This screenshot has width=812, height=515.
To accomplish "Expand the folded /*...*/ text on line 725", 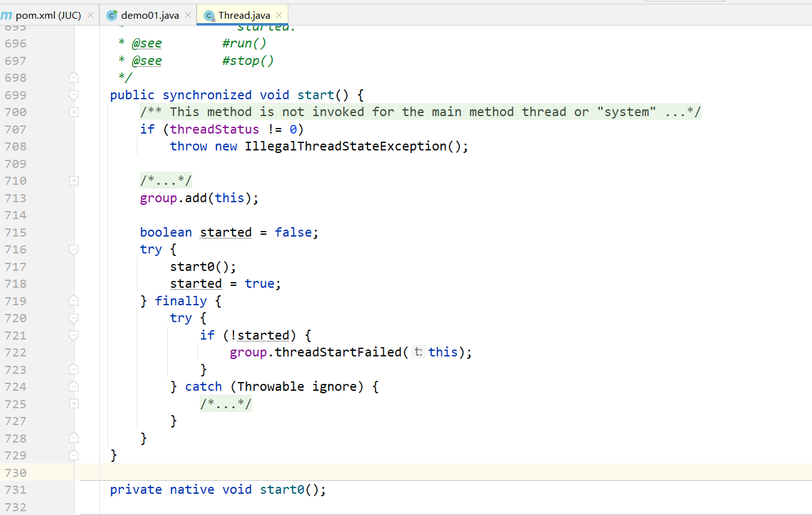I will coord(226,404).
